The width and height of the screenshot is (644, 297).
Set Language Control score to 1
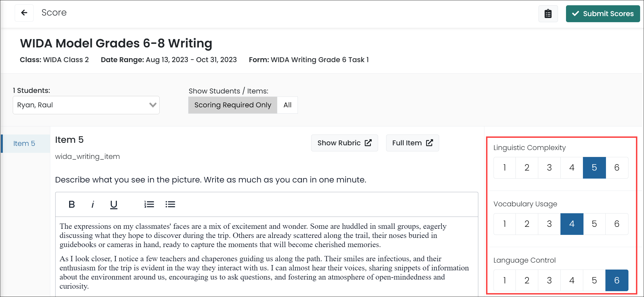505,280
